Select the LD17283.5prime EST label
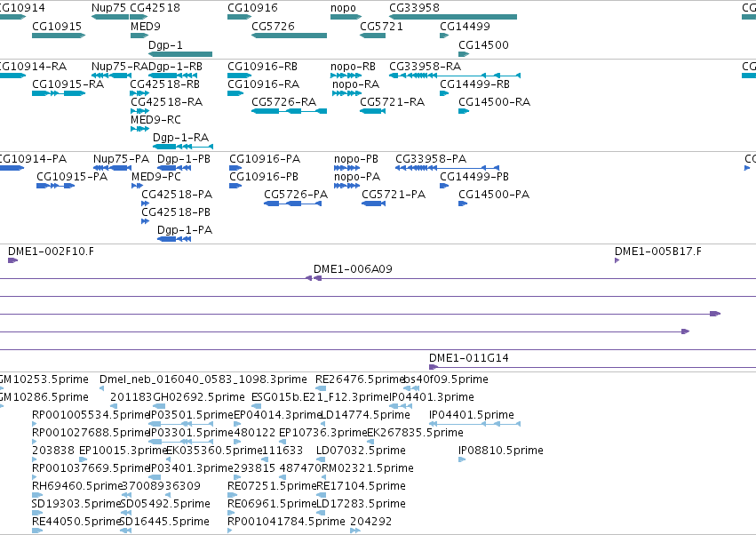Image resolution: width=756 pixels, height=535 pixels. 362,505
